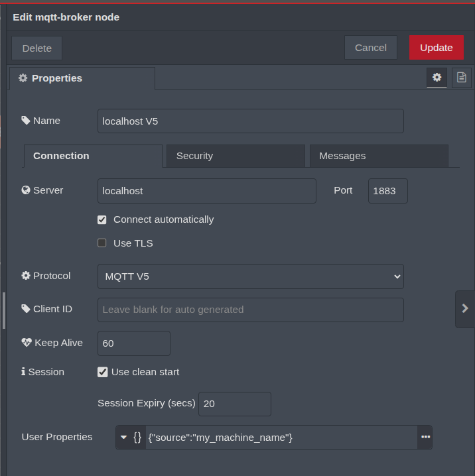Open node description document icon
This screenshot has height=476, width=475.
(x=462, y=78)
